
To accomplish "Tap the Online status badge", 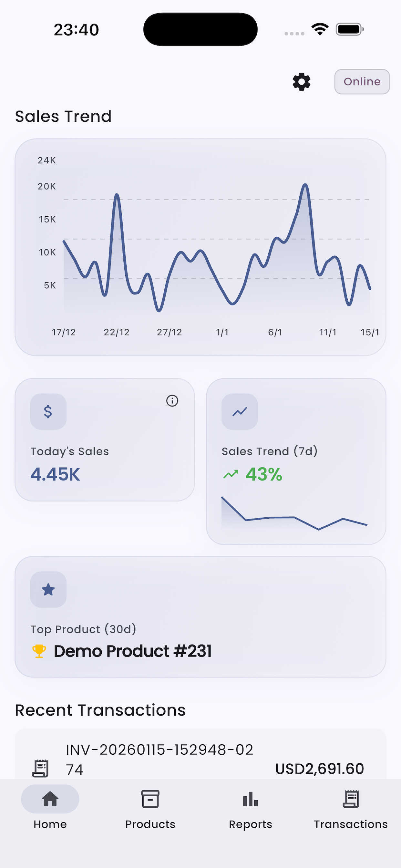I will coord(362,82).
